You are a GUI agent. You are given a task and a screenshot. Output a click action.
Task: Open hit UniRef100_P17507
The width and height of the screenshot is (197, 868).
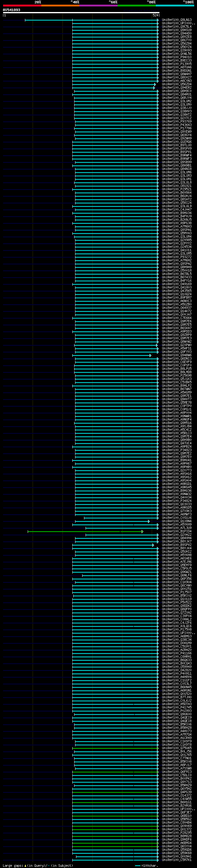point(176,592)
